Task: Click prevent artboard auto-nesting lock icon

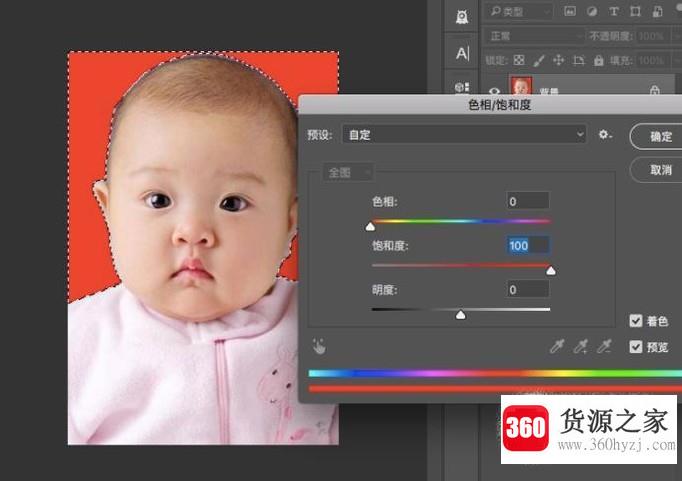Action: (578, 60)
